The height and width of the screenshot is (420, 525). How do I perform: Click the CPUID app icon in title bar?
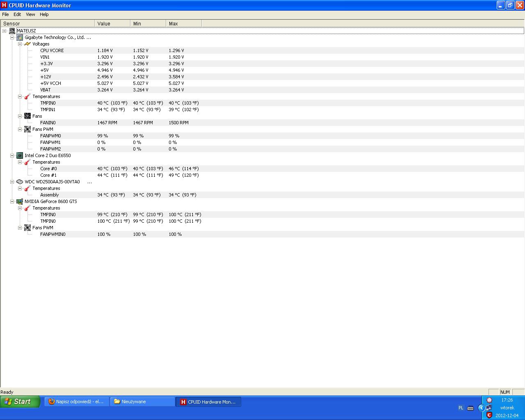click(4, 5)
